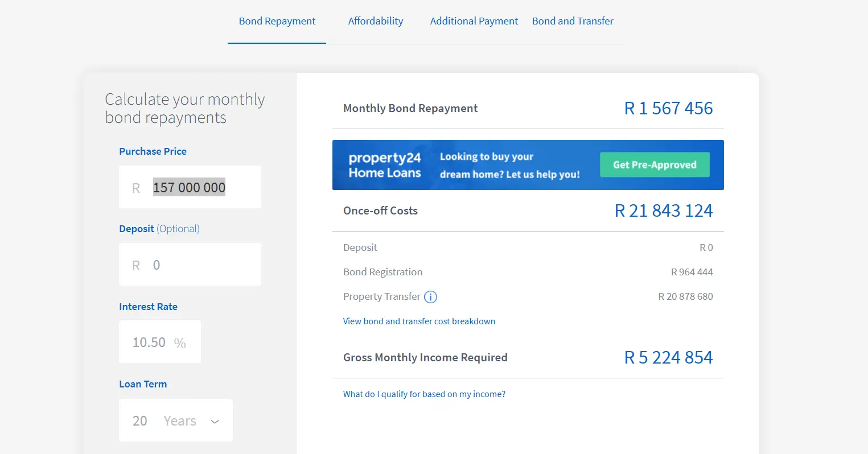This screenshot has height=454, width=868.
Task: Select the Additional Payment tab
Action: point(474,22)
